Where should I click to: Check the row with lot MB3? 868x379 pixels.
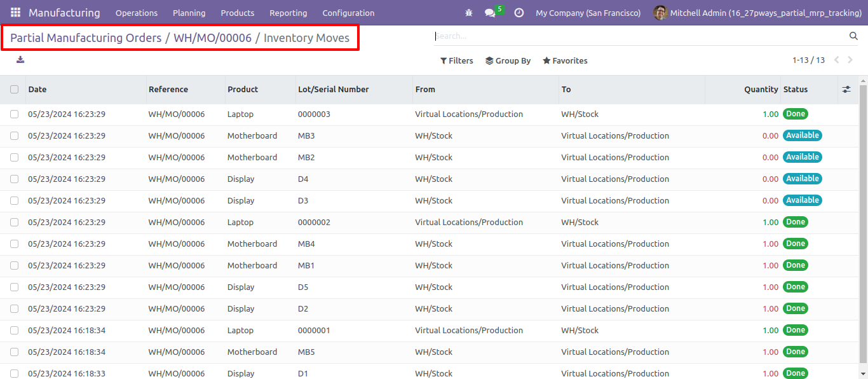(x=14, y=136)
